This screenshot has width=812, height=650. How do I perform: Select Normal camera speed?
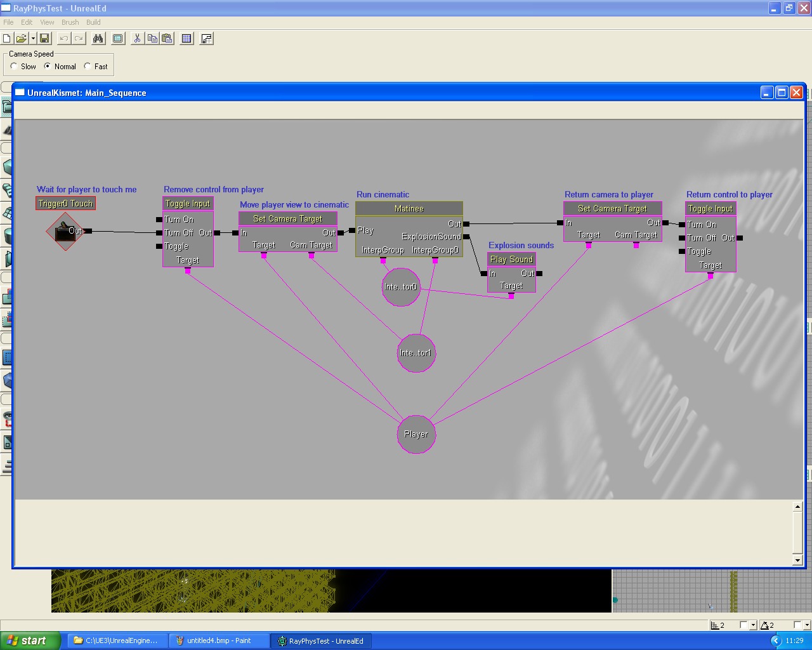tap(48, 66)
